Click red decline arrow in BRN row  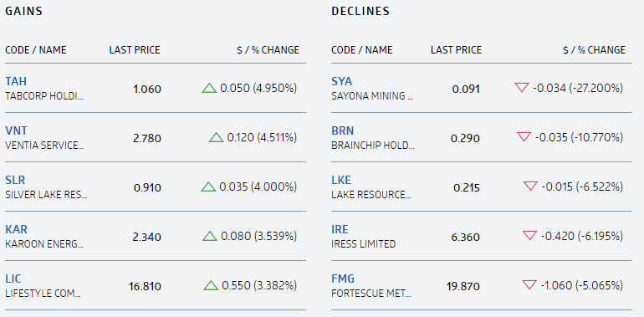pos(524,136)
